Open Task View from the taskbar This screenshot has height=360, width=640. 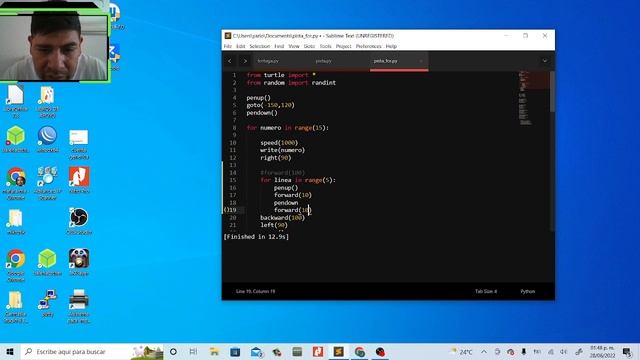[193, 352]
